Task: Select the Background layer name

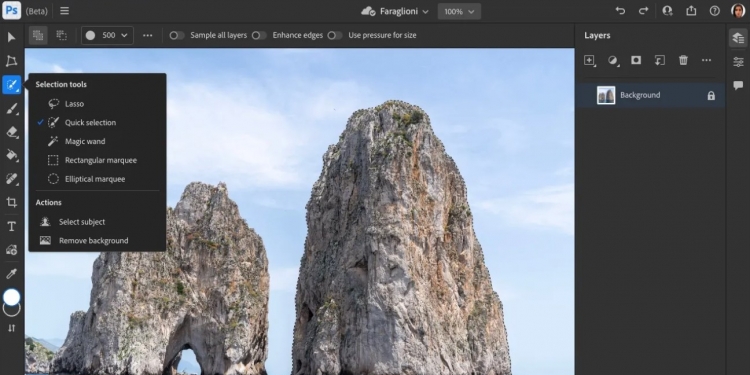Action: (x=640, y=95)
